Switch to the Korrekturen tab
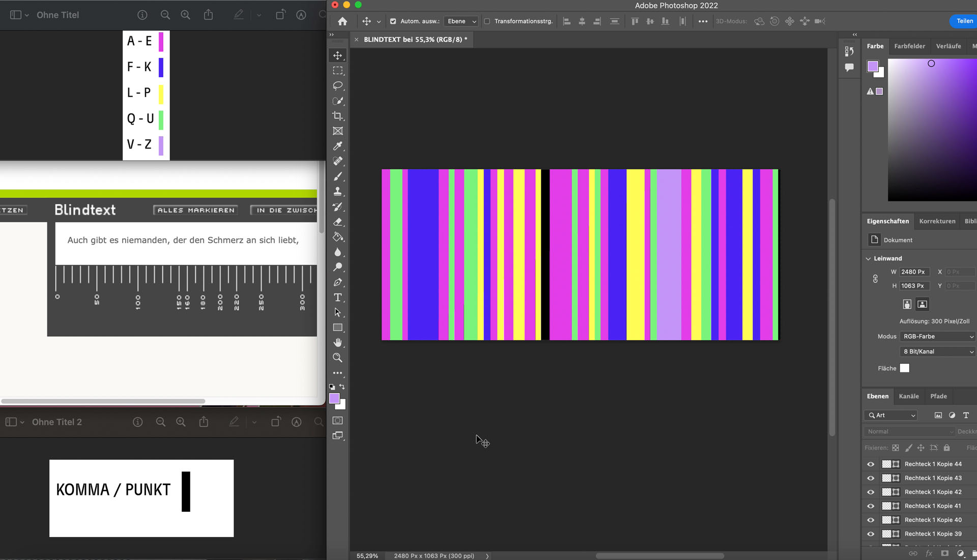The image size is (977, 560). click(937, 221)
